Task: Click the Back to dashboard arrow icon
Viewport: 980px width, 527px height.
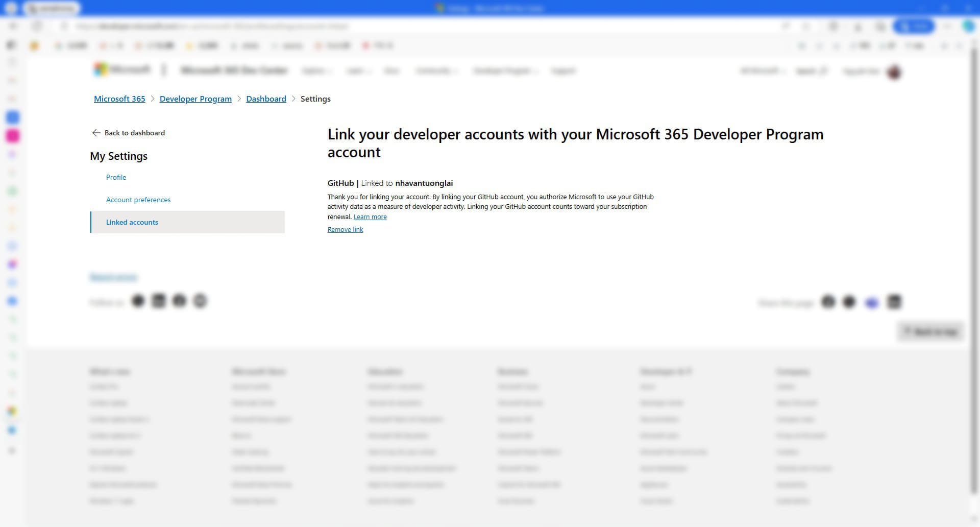Action: (96, 133)
